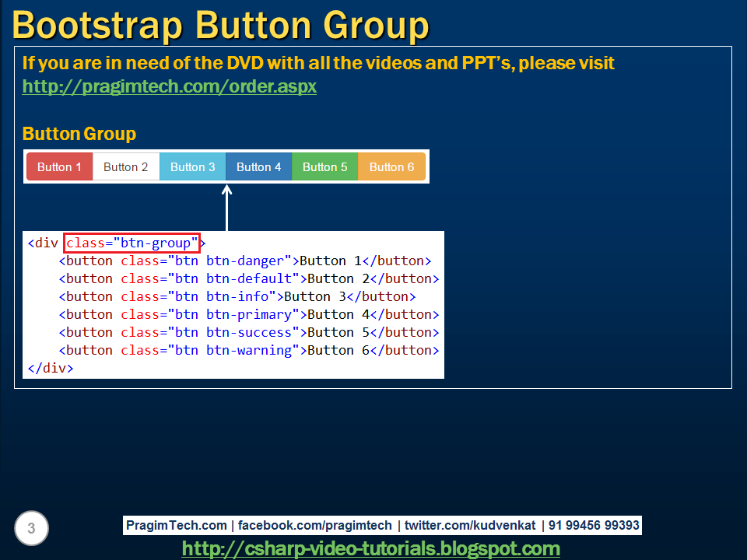Click the red Button 1
The width and height of the screenshot is (747, 560).
[58, 166]
